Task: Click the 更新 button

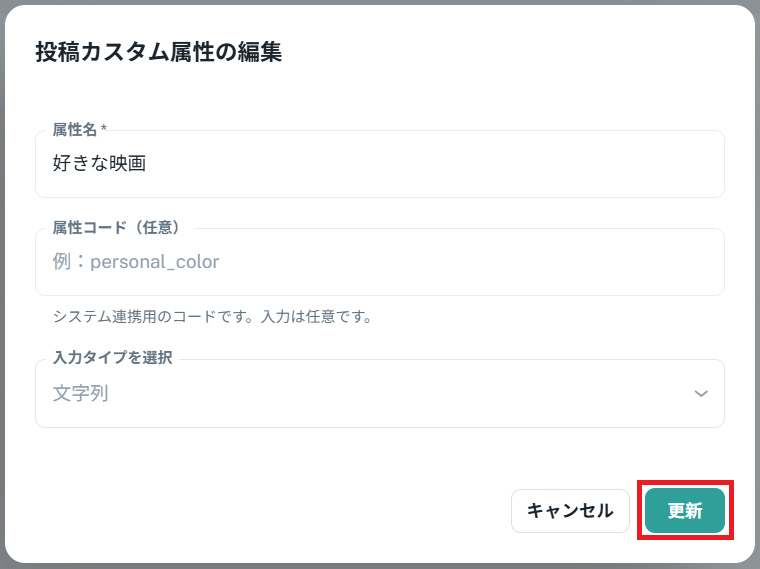Action: (x=685, y=511)
